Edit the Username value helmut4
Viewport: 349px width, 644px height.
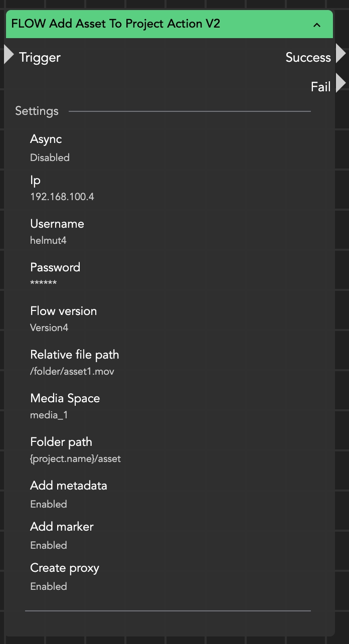[48, 240]
